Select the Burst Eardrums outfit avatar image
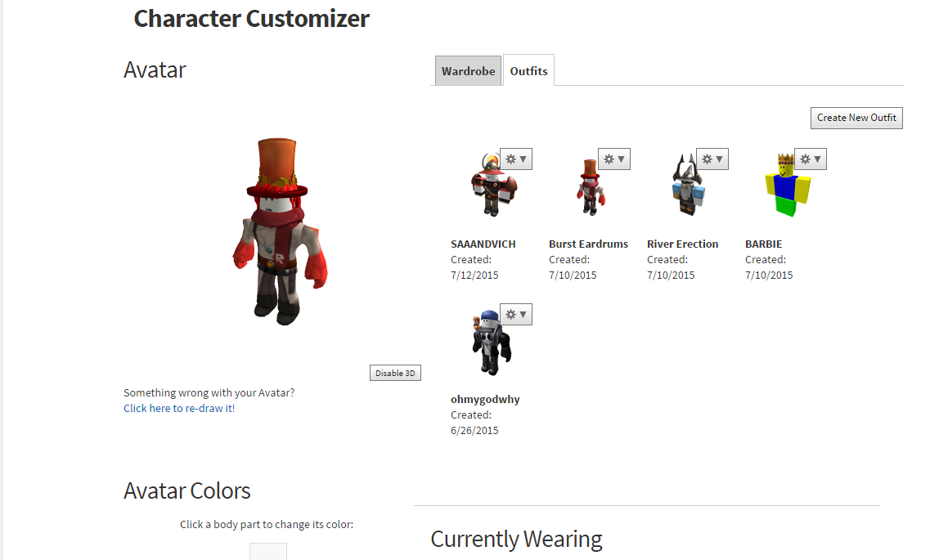This screenshot has height=560, width=939. click(x=591, y=187)
